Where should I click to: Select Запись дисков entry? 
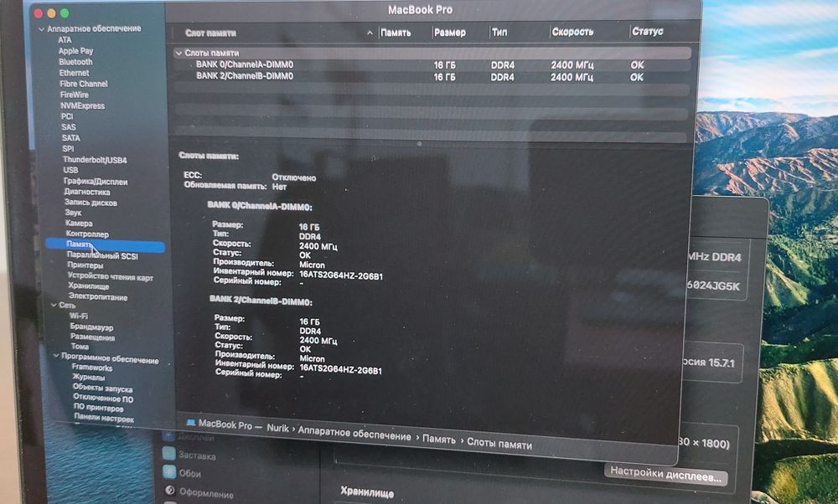click(x=91, y=203)
